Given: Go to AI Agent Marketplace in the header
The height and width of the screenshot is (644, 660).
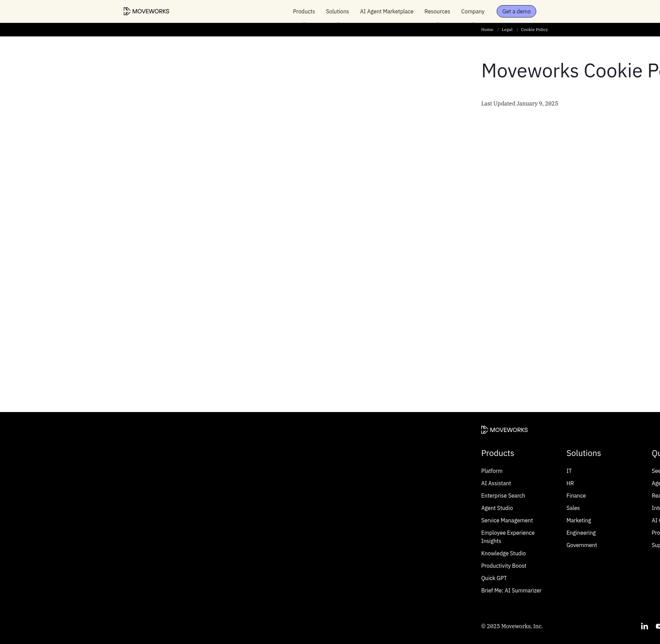Looking at the screenshot, I should coord(386,11).
